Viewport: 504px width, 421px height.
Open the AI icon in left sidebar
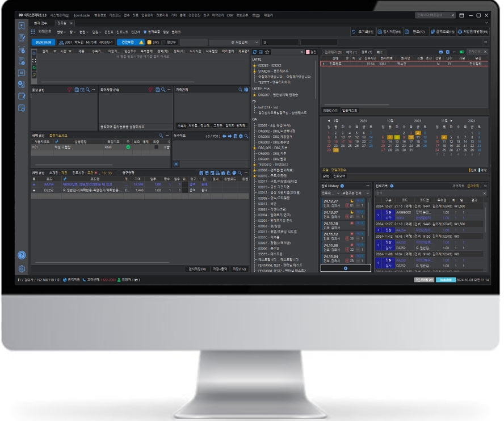point(22,73)
